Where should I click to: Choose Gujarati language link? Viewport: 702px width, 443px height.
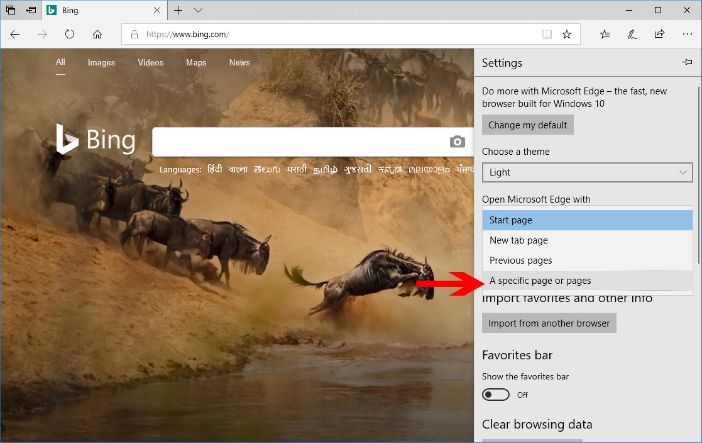358,169
